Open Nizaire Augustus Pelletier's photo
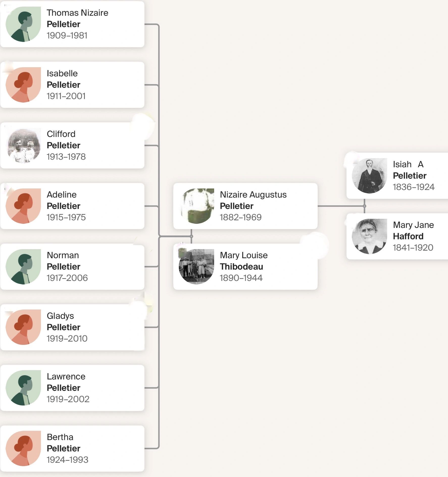This screenshot has height=477, width=448. (x=196, y=206)
